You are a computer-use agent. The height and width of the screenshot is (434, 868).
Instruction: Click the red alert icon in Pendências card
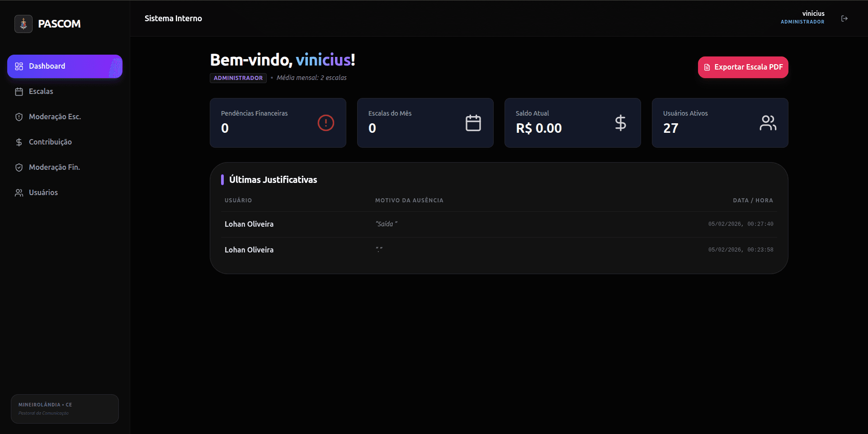coord(325,123)
